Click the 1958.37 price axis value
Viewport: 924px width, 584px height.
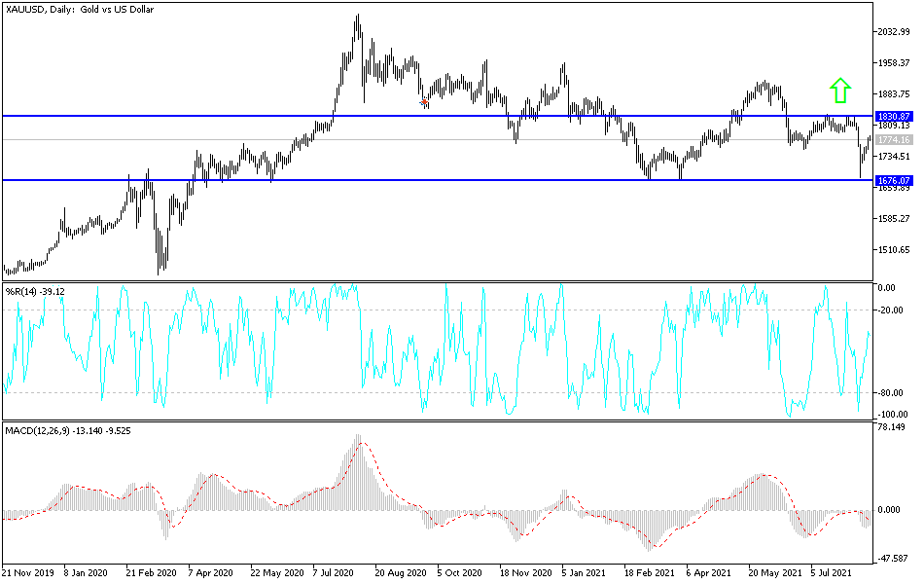tap(894, 63)
